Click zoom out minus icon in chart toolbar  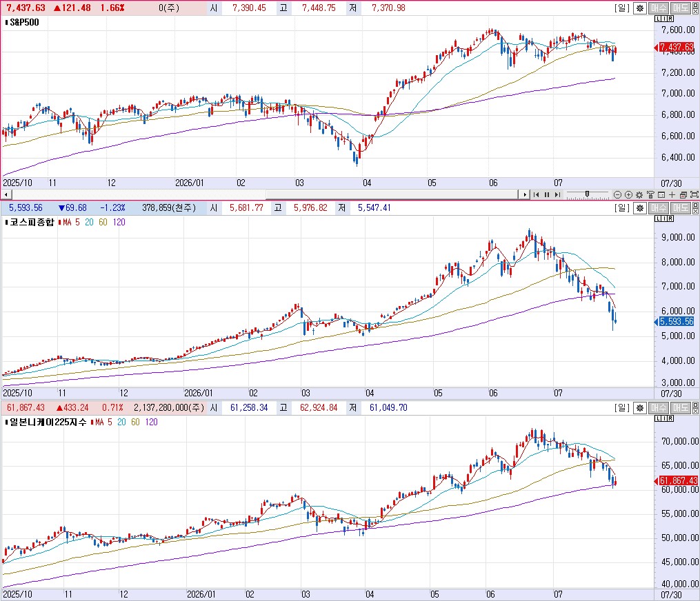pos(617,194)
